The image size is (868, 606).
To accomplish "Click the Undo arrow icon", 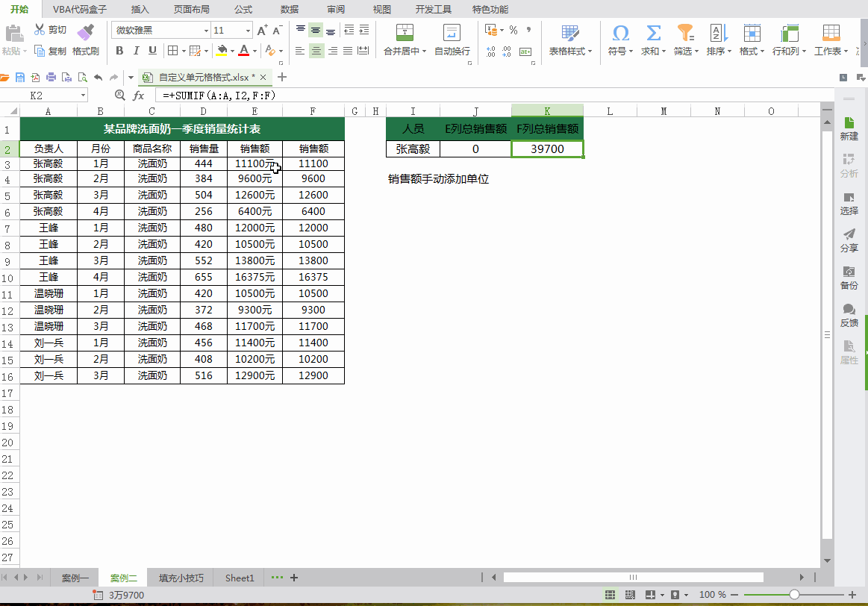I will click(98, 78).
